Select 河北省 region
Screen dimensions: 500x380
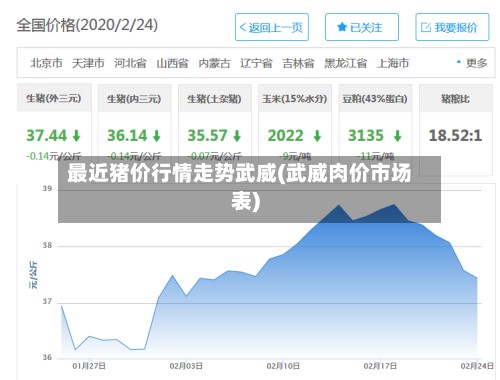click(130, 63)
